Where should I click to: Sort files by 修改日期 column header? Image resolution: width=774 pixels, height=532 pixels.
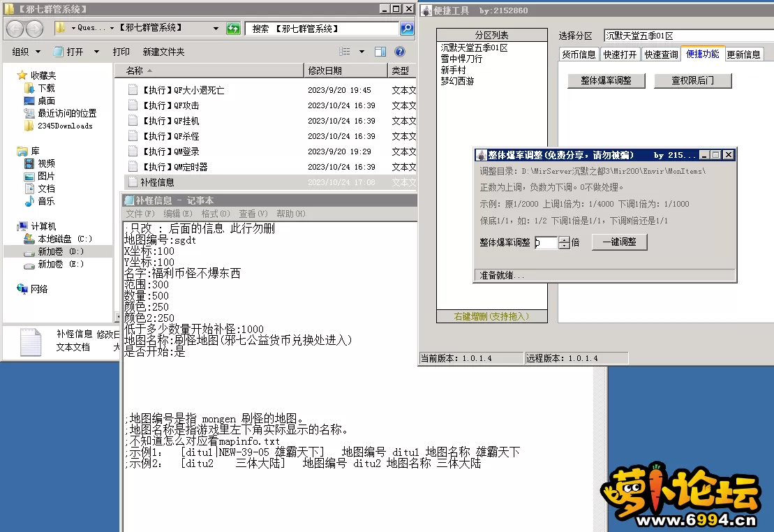[345, 71]
